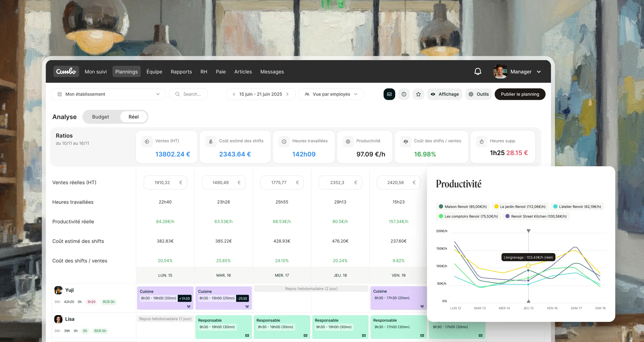This screenshot has height=342, width=644.
Task: Switch analysis to Budget
Action: click(x=100, y=117)
